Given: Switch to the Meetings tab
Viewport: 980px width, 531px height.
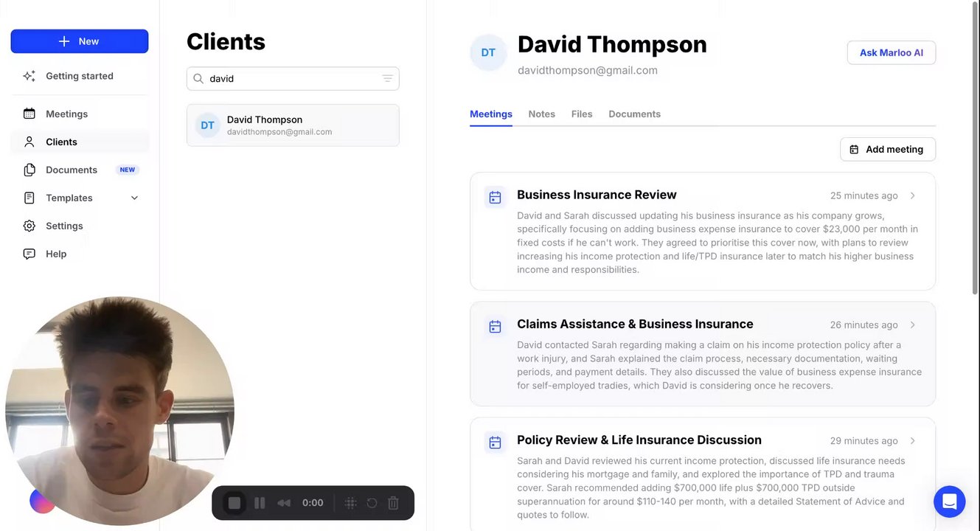Looking at the screenshot, I should click(491, 114).
